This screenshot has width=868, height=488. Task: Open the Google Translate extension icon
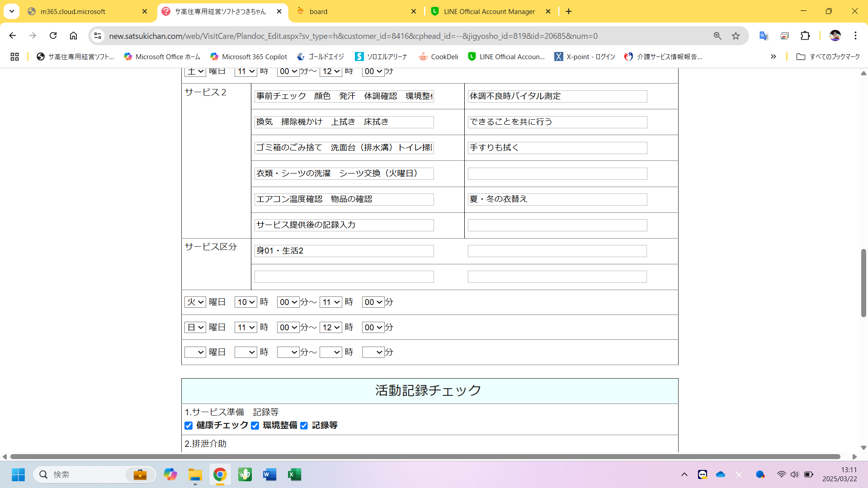click(764, 36)
